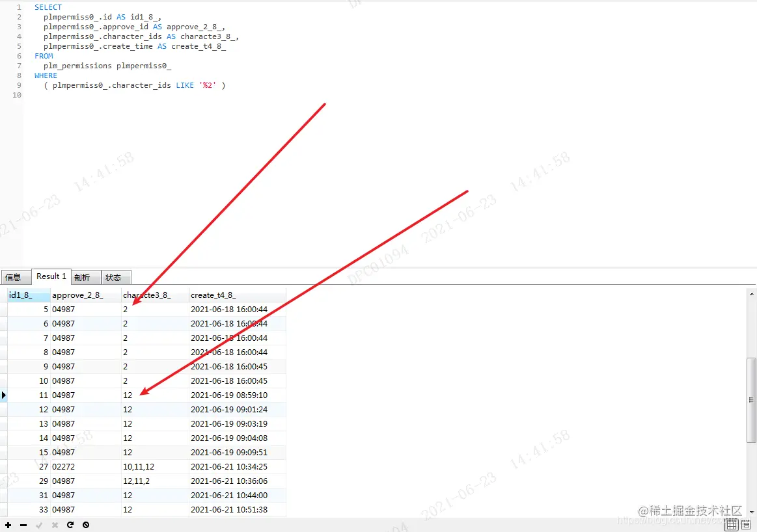Switch to grid view icon
Viewport: 757px width, 532px height.
tap(732, 525)
